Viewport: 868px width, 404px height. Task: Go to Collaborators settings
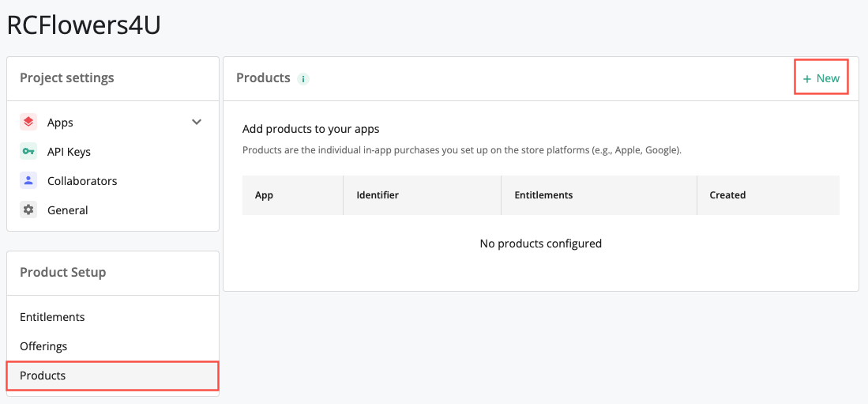tap(82, 181)
